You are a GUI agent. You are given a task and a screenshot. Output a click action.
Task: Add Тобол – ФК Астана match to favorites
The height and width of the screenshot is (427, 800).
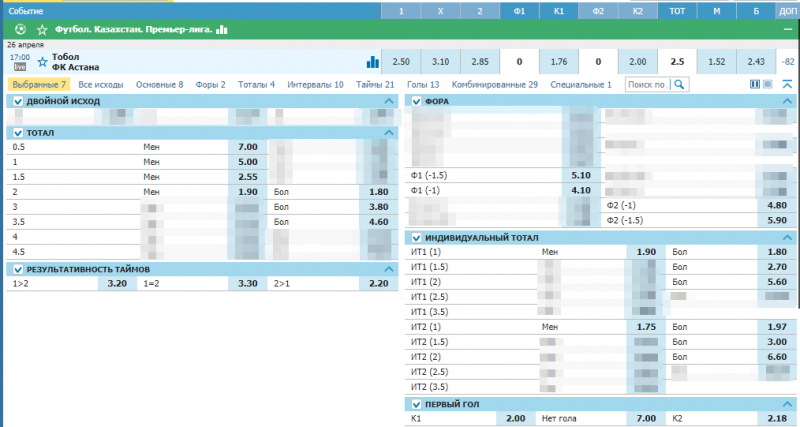click(x=43, y=62)
